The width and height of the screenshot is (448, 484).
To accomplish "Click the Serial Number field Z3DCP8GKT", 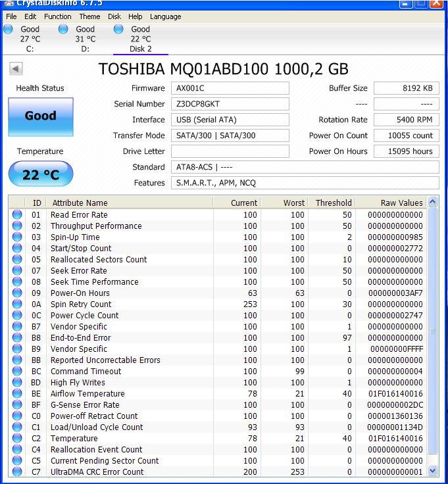I will click(230, 104).
